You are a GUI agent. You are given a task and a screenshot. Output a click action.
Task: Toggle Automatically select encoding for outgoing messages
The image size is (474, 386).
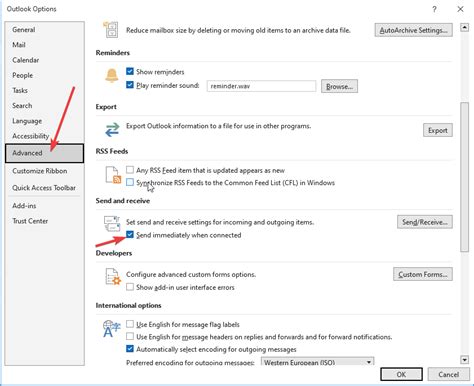pos(130,349)
